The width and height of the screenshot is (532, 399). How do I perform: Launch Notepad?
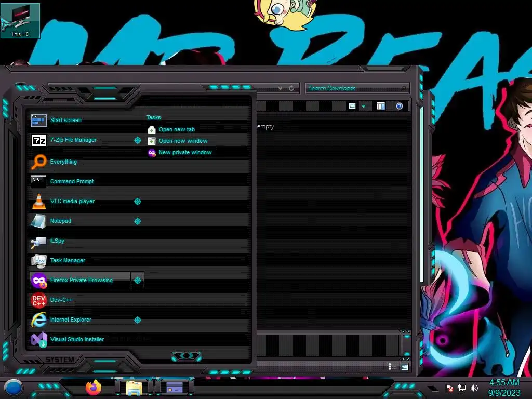[81, 221]
